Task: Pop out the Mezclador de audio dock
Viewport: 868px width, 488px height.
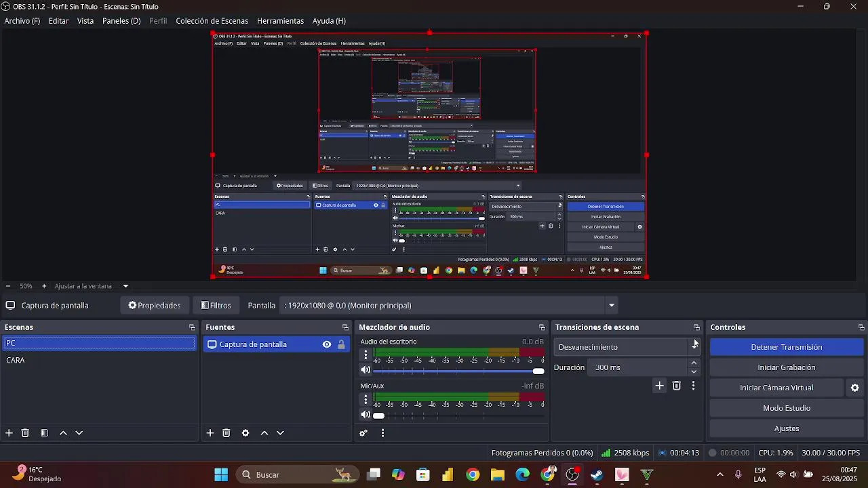Action: coord(542,327)
